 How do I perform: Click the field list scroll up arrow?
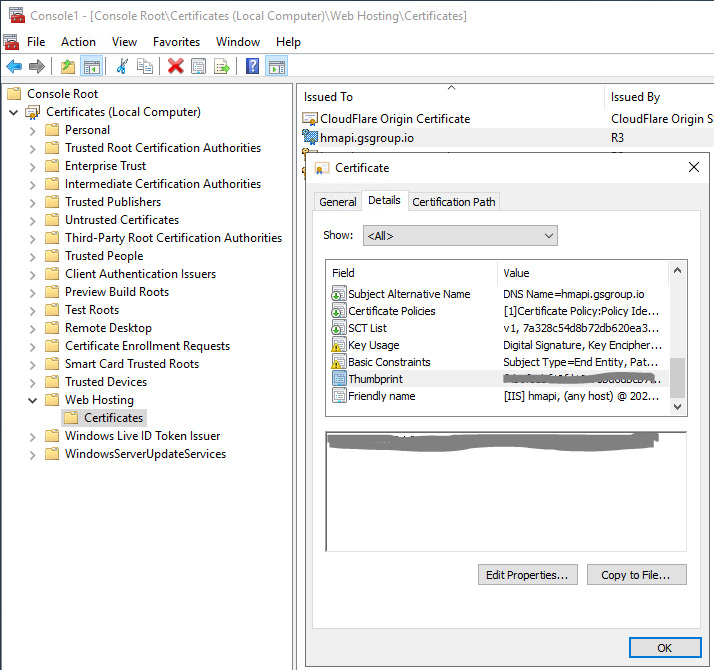click(678, 271)
